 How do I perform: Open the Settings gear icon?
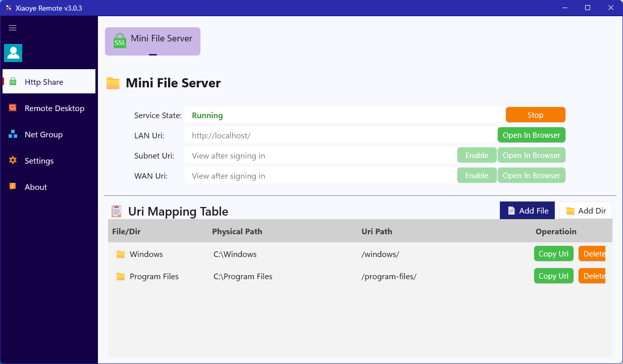pyautogui.click(x=13, y=161)
